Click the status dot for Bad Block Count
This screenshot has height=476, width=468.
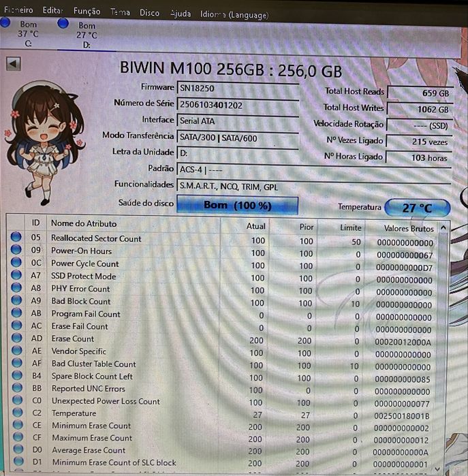pyautogui.click(x=16, y=300)
